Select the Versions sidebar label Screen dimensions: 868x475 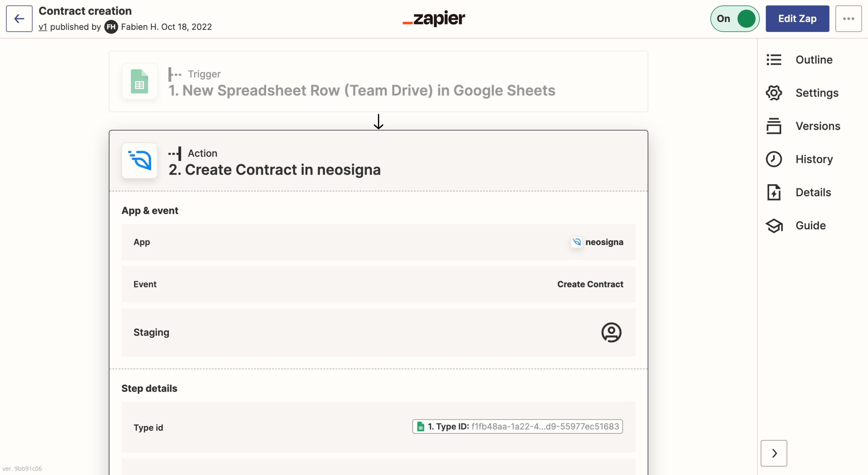point(818,126)
